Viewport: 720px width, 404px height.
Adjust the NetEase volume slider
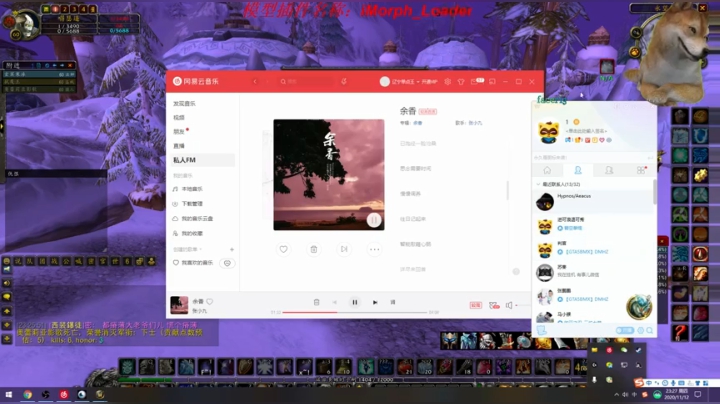click(523, 305)
